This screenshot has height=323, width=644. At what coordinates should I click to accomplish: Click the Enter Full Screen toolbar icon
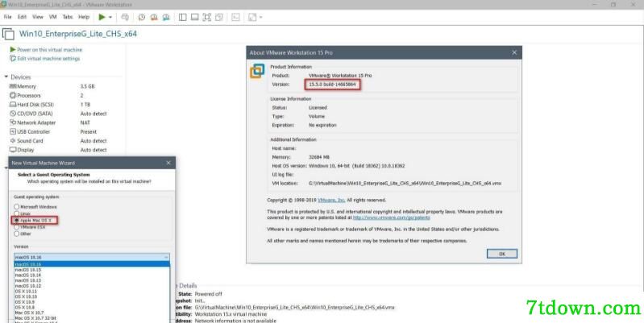point(207,17)
